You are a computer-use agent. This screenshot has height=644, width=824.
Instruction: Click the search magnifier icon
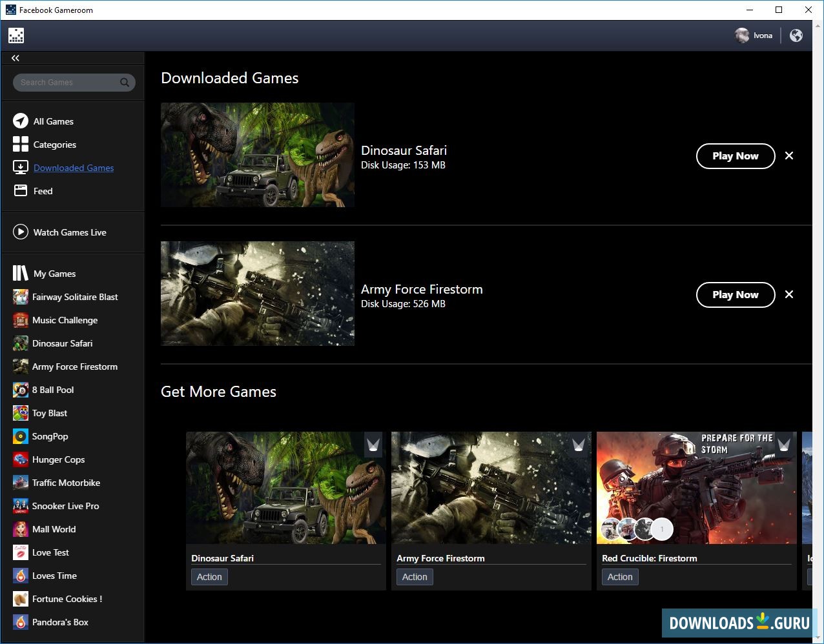coord(125,83)
